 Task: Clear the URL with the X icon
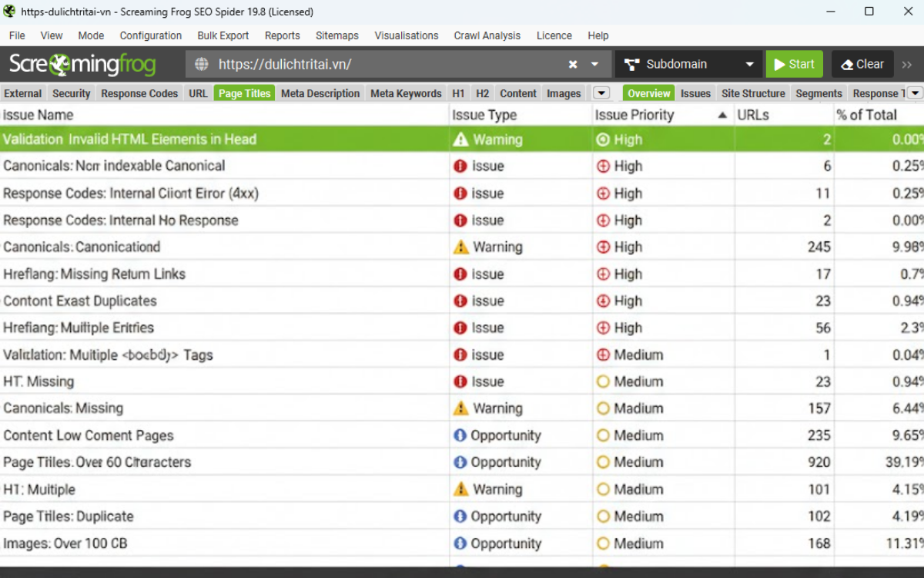[x=573, y=65]
